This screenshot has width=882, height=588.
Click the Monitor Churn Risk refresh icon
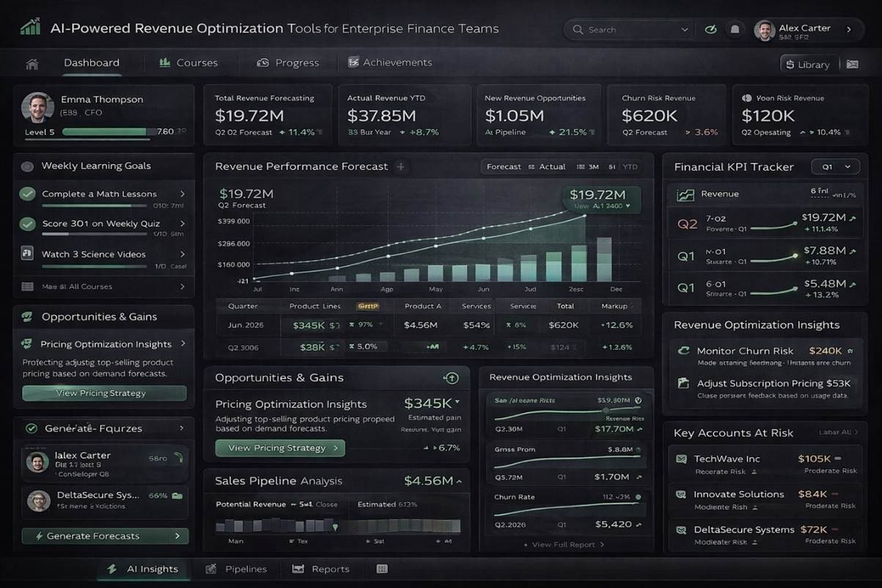pos(683,351)
